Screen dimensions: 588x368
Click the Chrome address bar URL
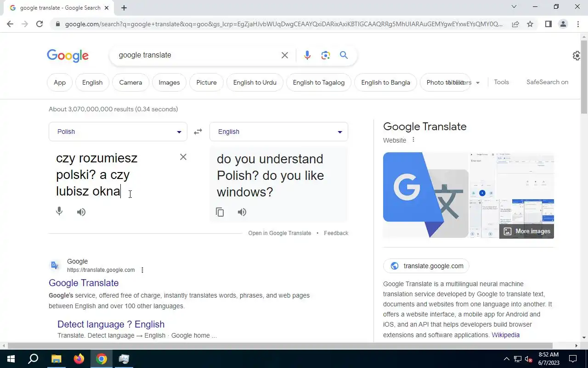click(x=284, y=24)
